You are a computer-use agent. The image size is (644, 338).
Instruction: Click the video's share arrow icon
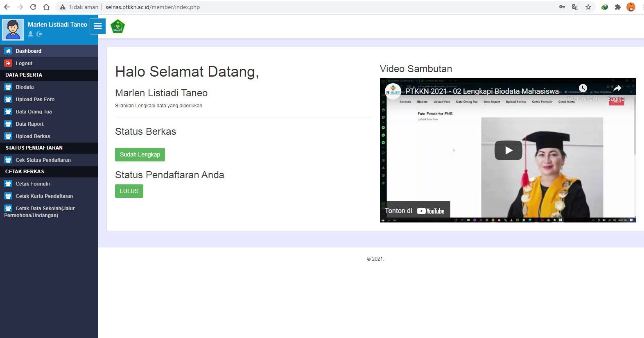[x=617, y=88]
